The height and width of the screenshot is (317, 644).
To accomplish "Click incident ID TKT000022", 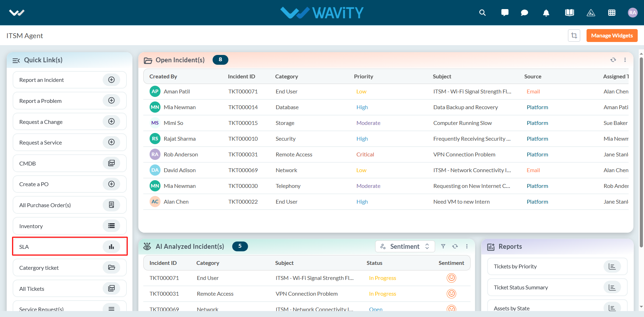I will click(243, 202).
